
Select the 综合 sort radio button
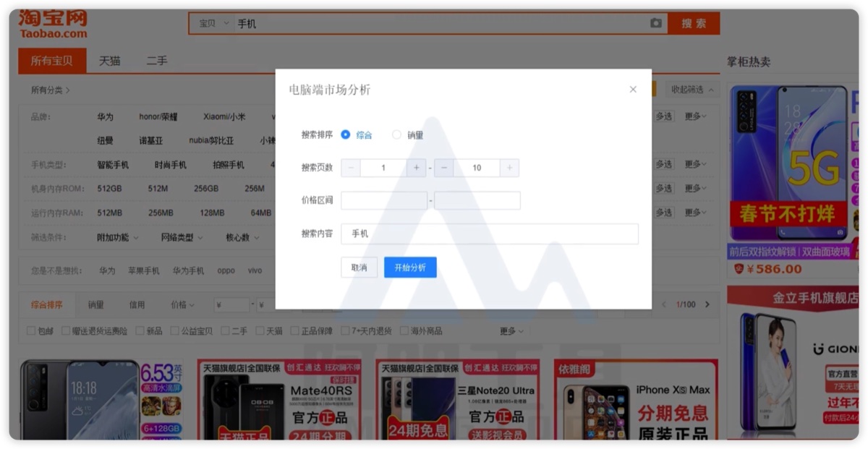(346, 134)
